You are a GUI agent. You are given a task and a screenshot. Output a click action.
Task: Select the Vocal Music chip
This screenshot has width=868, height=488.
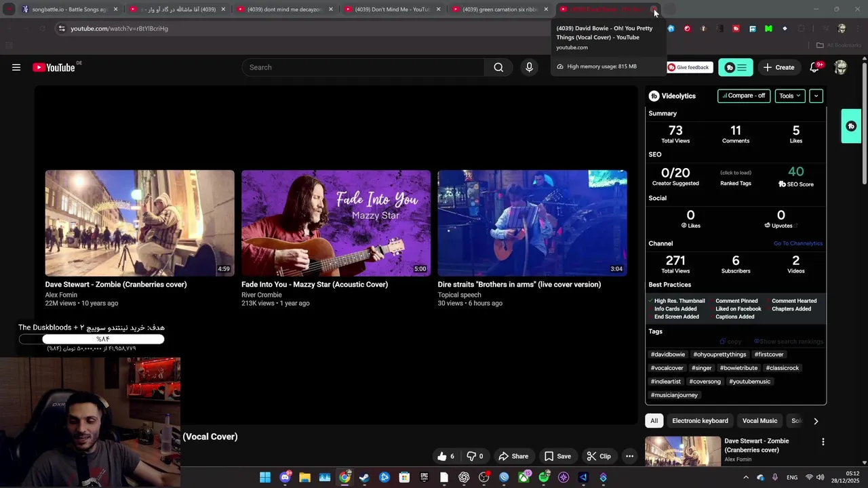tap(759, 421)
